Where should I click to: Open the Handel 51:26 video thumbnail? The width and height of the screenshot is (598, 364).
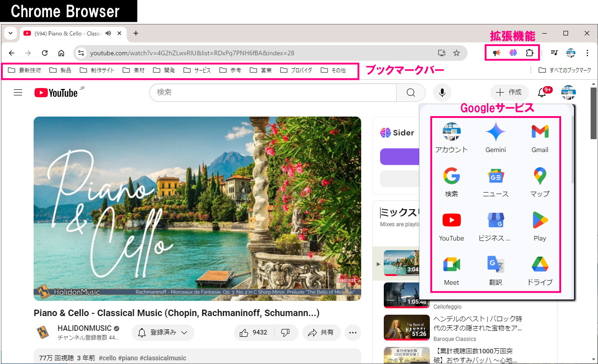click(406, 328)
